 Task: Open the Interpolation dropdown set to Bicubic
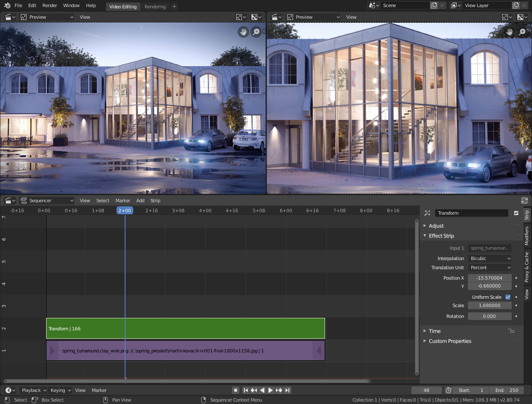coord(490,258)
